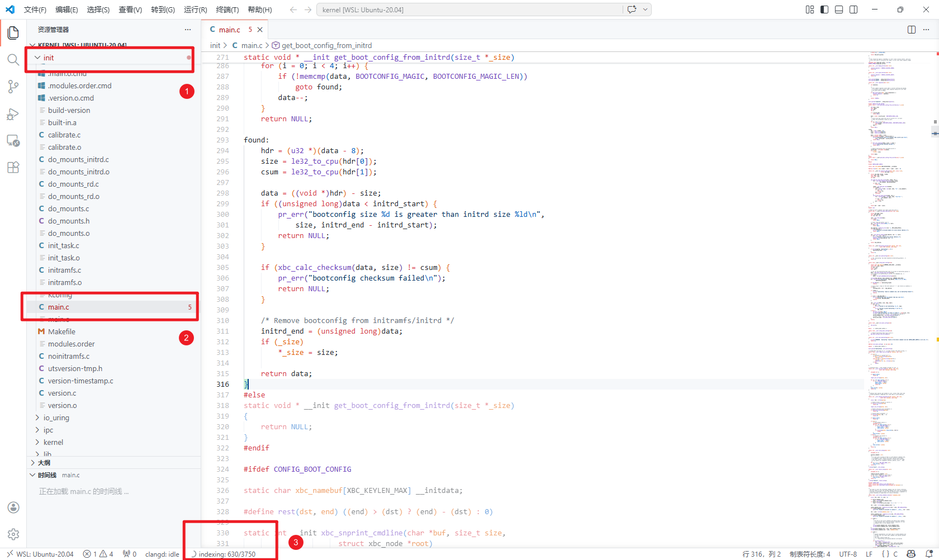Open the dropdown arrow beside Copilot icon

(645, 10)
